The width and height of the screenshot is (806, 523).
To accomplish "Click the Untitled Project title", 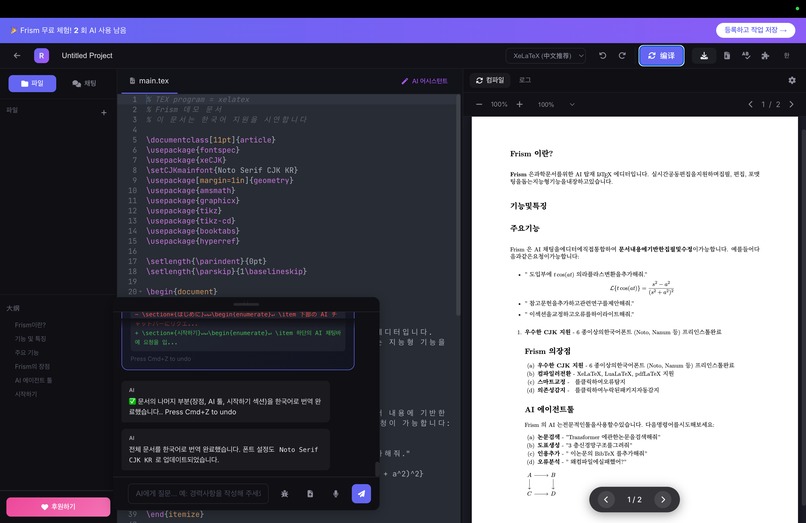I will pyautogui.click(x=87, y=56).
